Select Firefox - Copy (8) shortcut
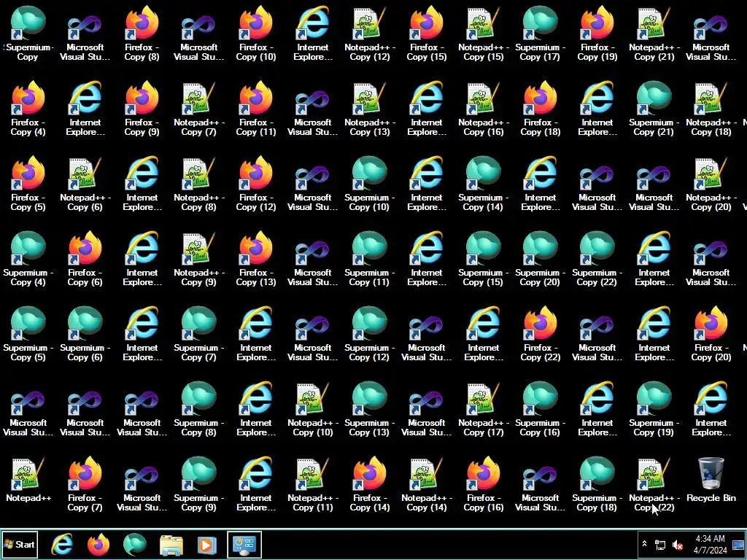 (x=142, y=34)
